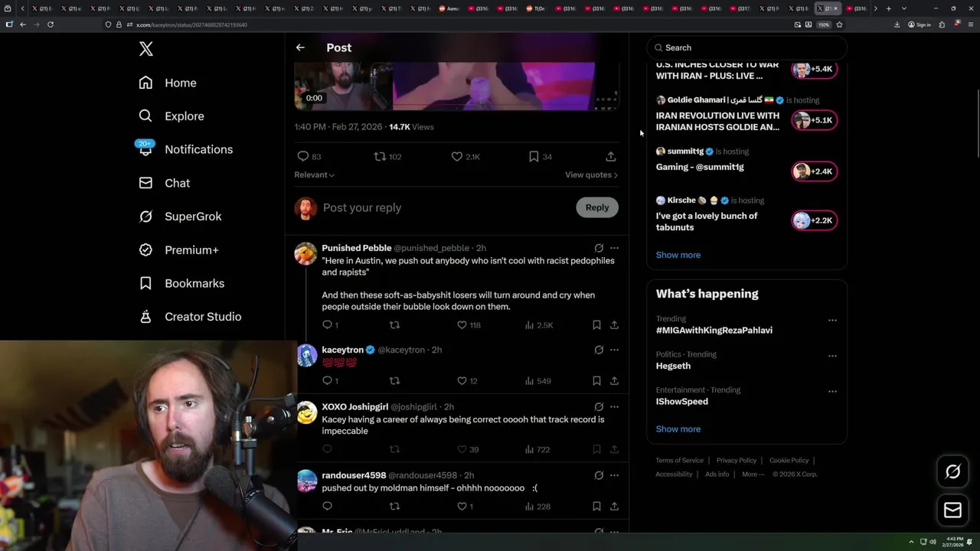Share XOXO Joshipgirl's reply
The height and width of the screenshot is (551, 980).
click(614, 449)
